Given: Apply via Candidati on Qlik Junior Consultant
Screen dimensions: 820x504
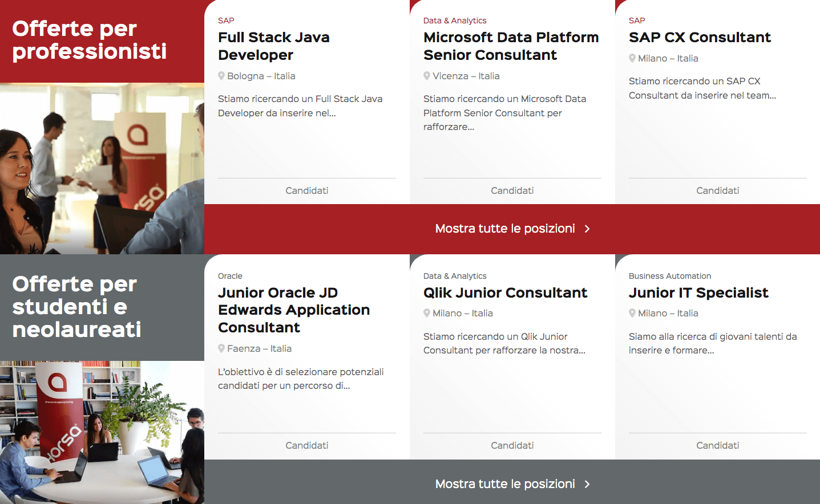Looking at the screenshot, I should 512,445.
